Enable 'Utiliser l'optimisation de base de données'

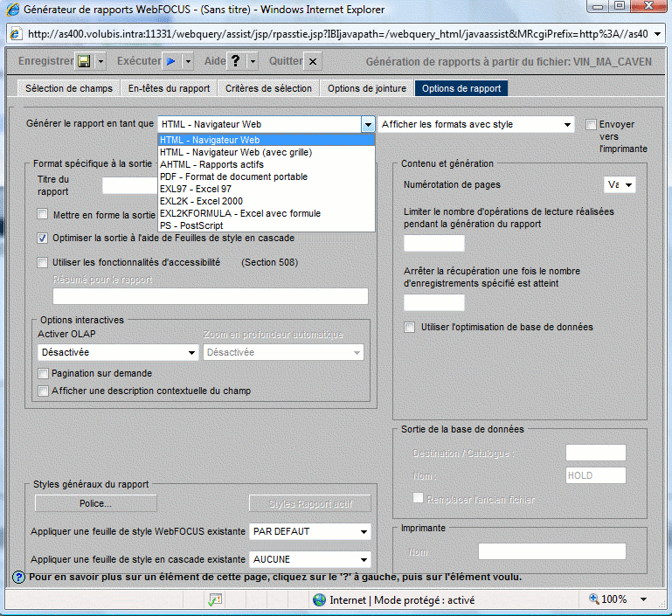[x=410, y=328]
